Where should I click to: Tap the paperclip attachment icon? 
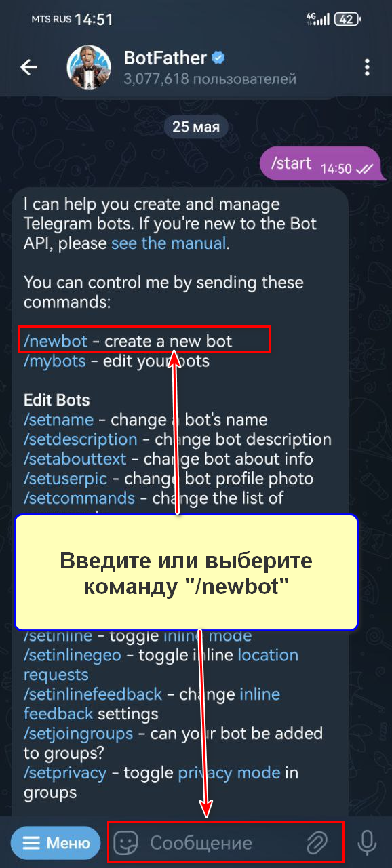click(x=317, y=843)
